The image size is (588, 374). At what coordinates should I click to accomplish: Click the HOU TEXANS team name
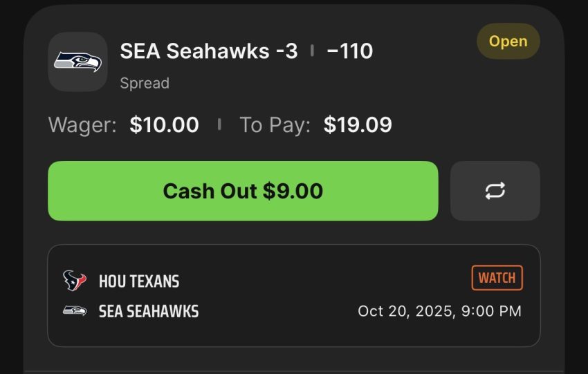pyautogui.click(x=139, y=281)
